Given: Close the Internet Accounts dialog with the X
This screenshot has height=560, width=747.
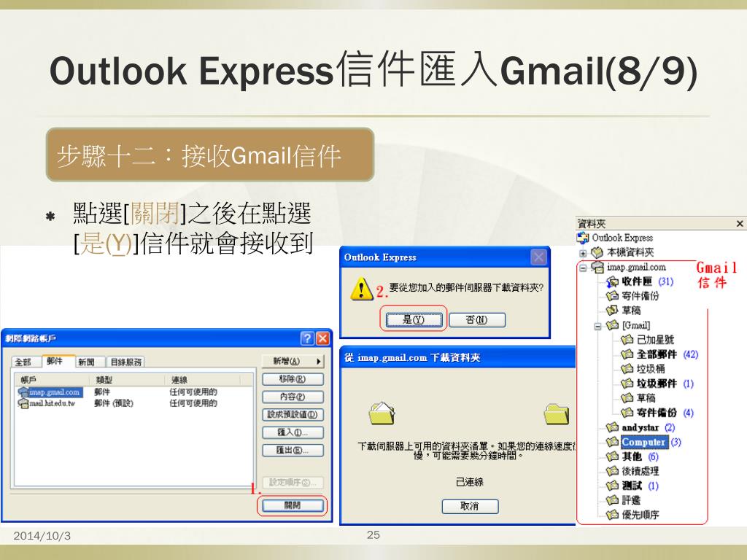Looking at the screenshot, I should [x=322, y=338].
